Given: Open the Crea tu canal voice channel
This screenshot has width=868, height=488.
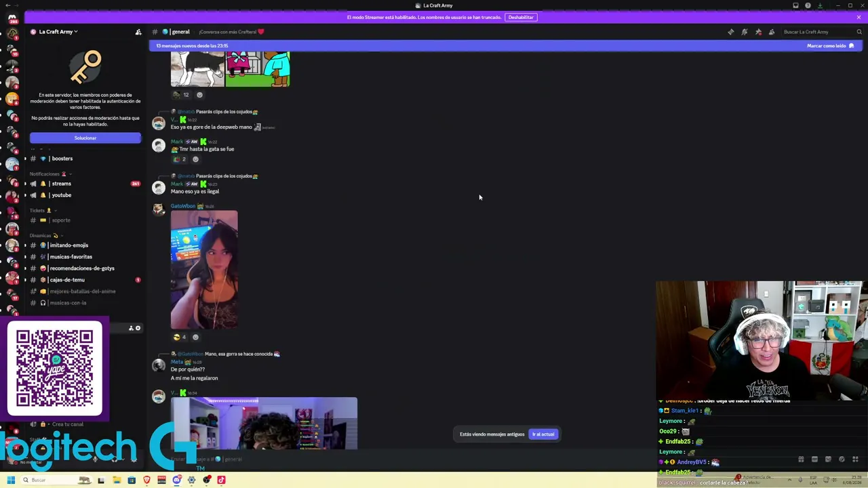Looking at the screenshot, I should point(68,424).
